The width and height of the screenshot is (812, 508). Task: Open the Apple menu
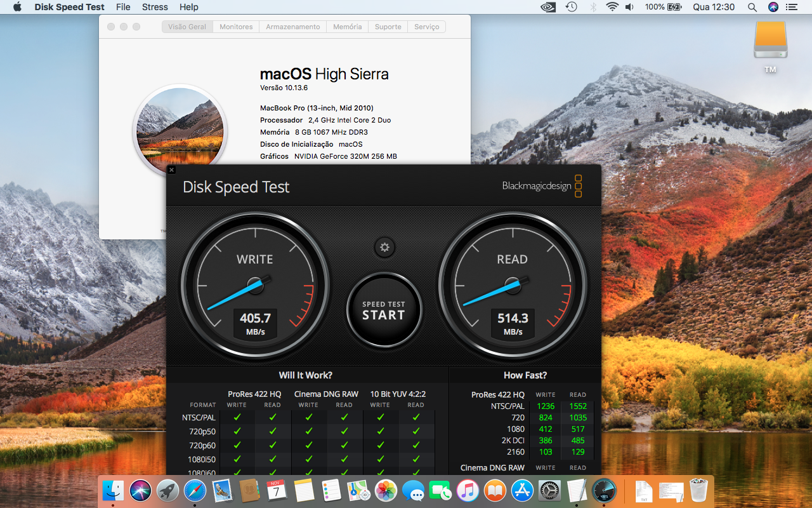tap(17, 7)
